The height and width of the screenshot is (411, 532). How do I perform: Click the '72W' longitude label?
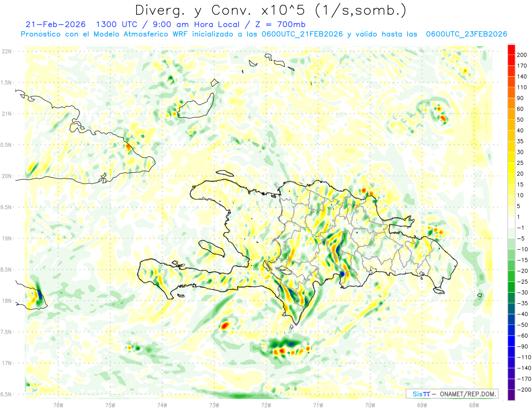click(x=266, y=405)
